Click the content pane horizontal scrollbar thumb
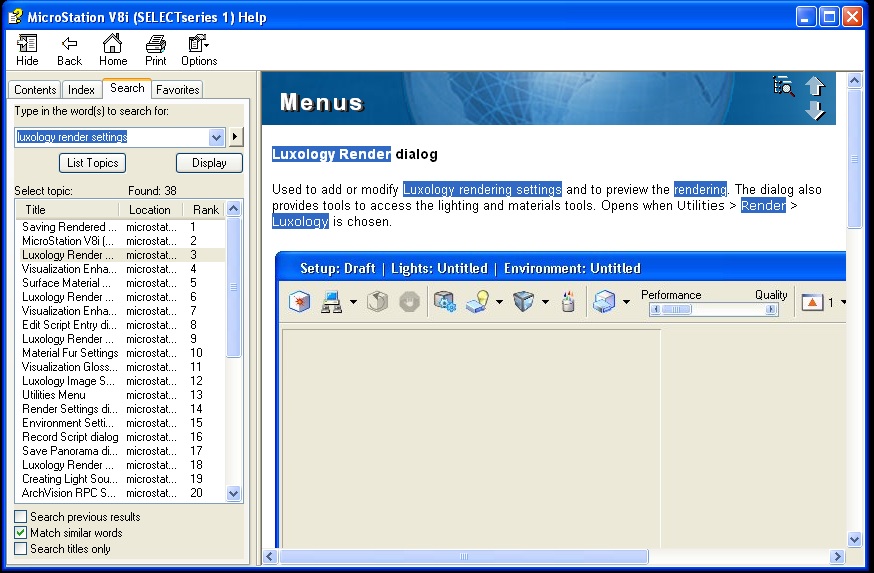Screen dimensions: 874x573 point(464,556)
